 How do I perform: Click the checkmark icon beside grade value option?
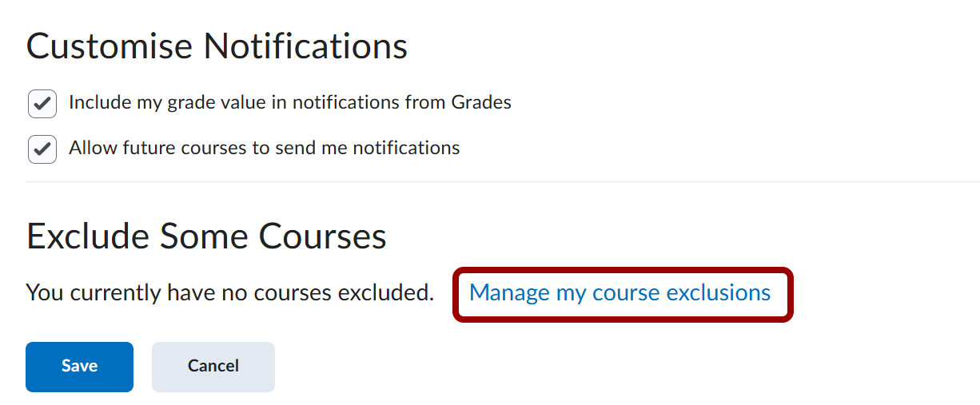(42, 104)
